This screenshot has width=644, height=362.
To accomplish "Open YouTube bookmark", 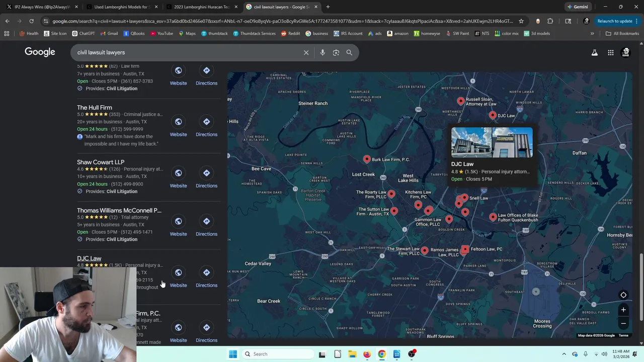I will pyautogui.click(x=161, y=34).
